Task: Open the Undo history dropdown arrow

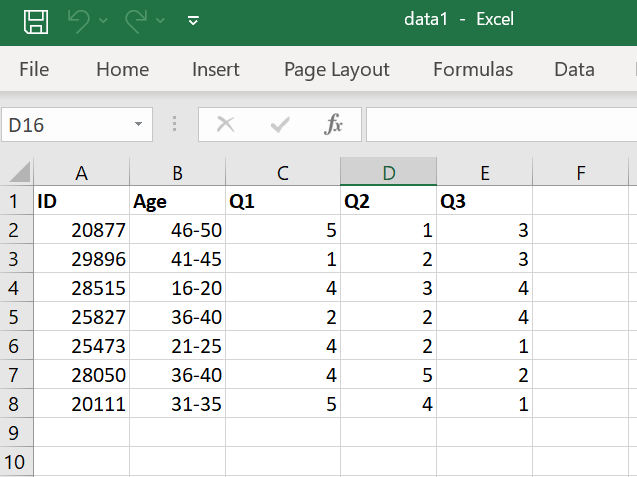Action: [103, 21]
